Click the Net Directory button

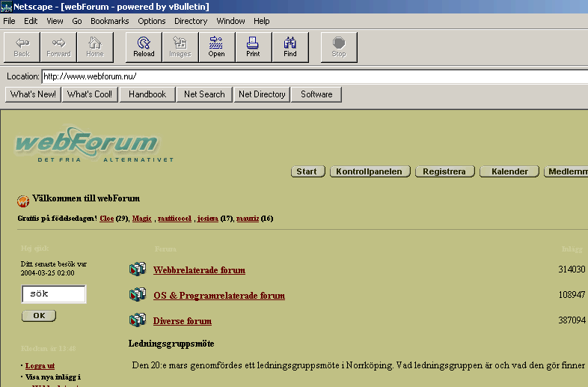point(262,94)
